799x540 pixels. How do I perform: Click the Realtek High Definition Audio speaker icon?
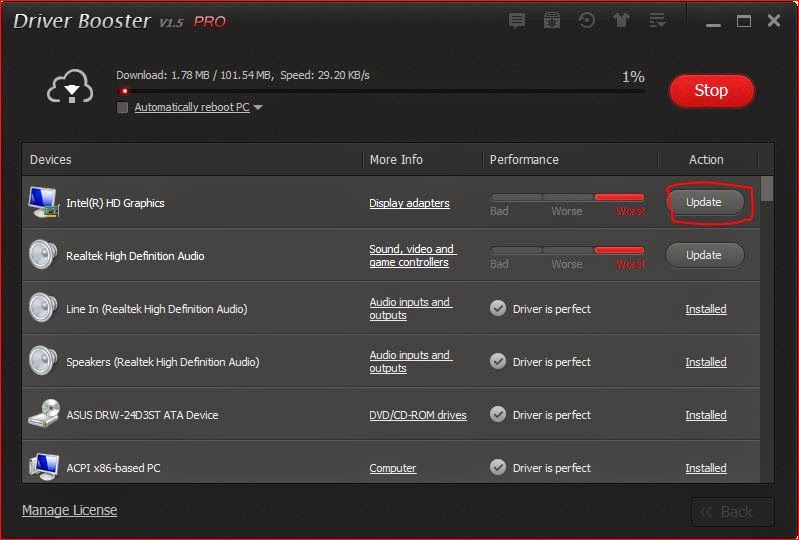click(x=43, y=254)
